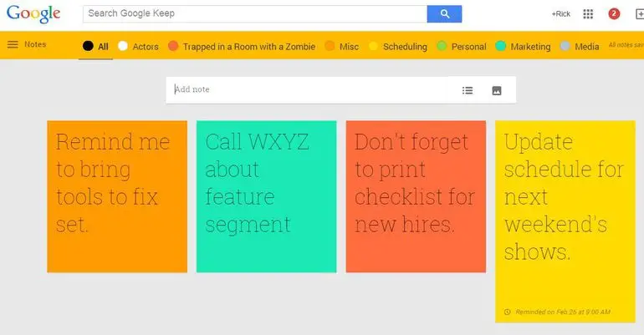Click the reminder clock on yellow note
644x335 pixels.
(x=507, y=312)
